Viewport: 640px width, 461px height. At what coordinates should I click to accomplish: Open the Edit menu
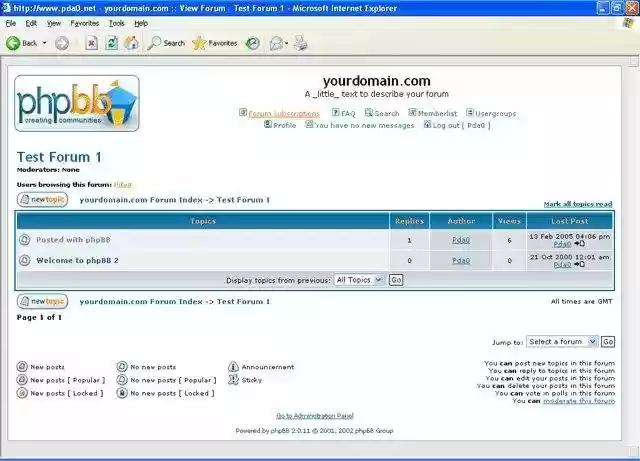31,23
